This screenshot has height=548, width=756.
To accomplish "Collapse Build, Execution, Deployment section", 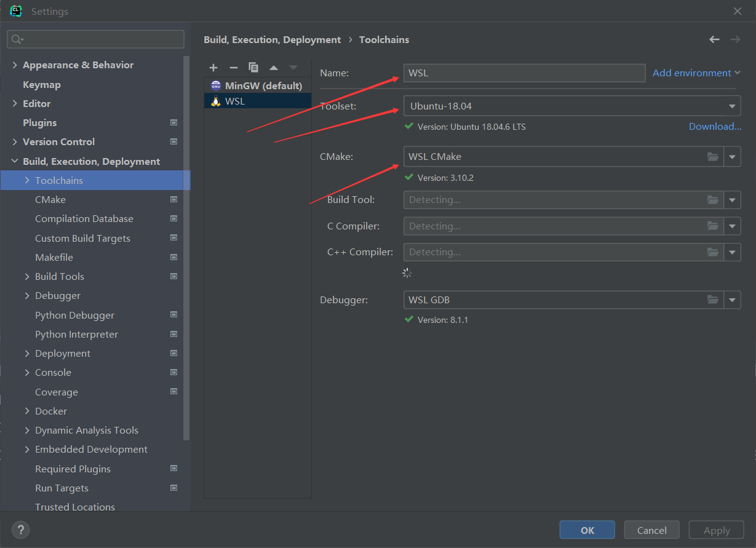I will [15, 161].
